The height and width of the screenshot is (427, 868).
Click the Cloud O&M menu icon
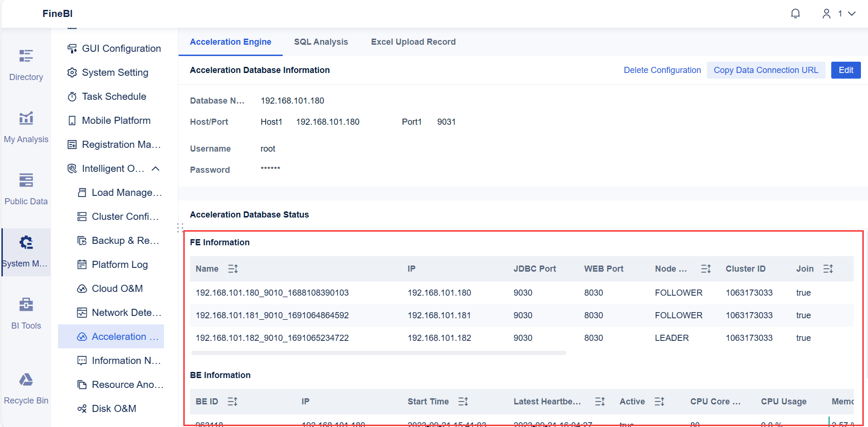point(82,288)
